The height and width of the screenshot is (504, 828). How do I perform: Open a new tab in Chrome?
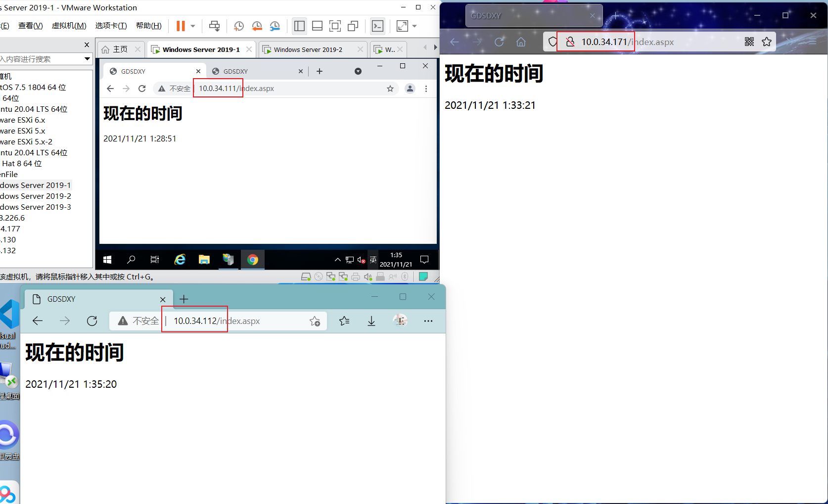[320, 71]
